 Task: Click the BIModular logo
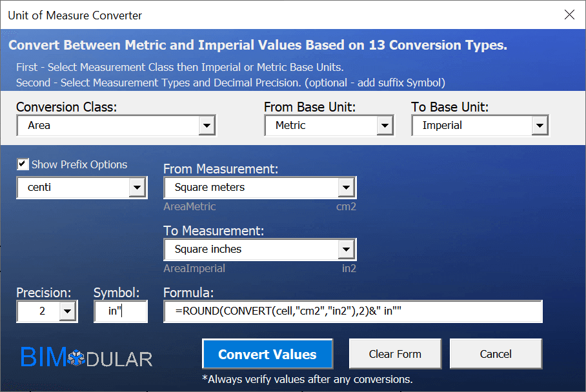pos(86,358)
